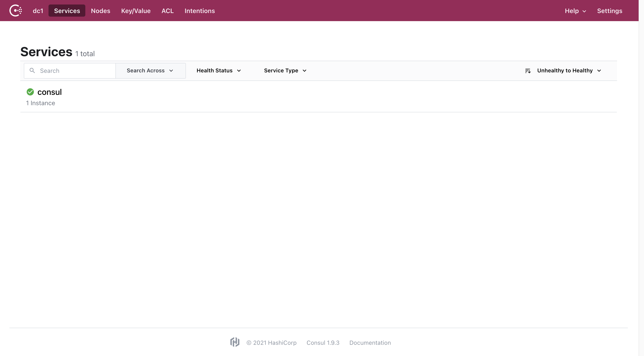Viewport: 644px width, 356px height.
Task: Click the sort order icon
Action: (528, 71)
